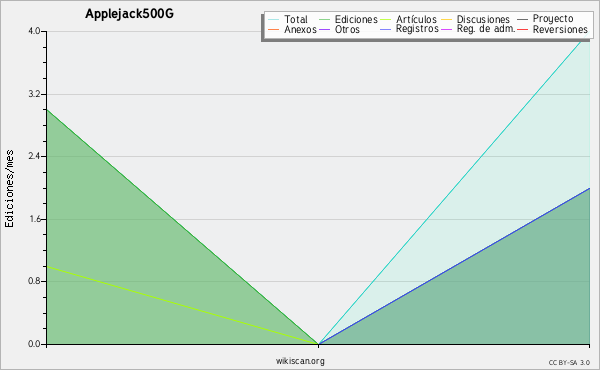Click the 1.6 y-axis value
This screenshot has height=370, width=600.
pyautogui.click(x=34, y=219)
